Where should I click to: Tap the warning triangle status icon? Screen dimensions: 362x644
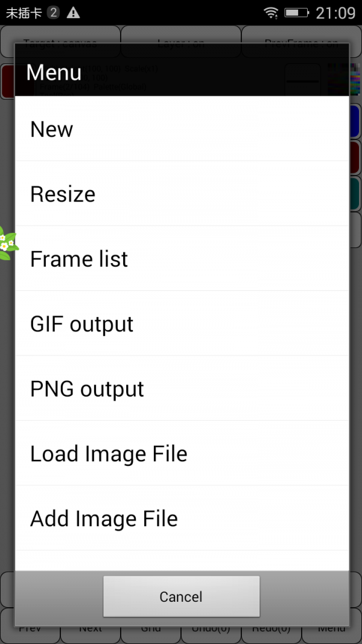tap(73, 13)
